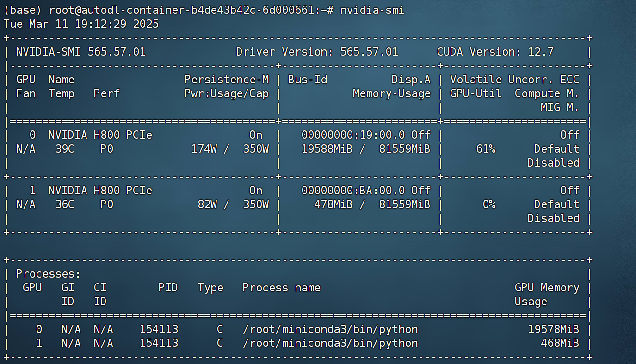
Task: Select the "39C" temperature reading
Action: click(65, 149)
